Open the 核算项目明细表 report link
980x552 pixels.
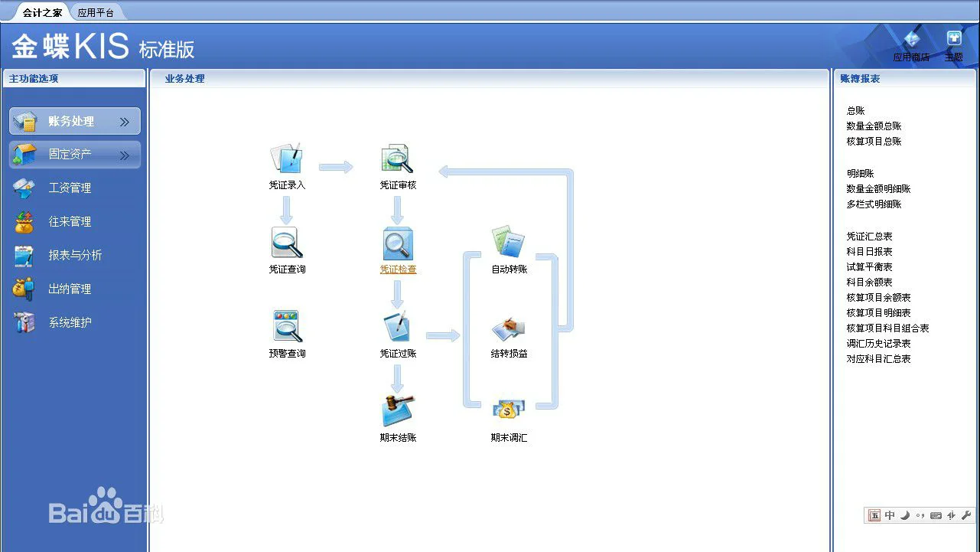click(x=878, y=313)
